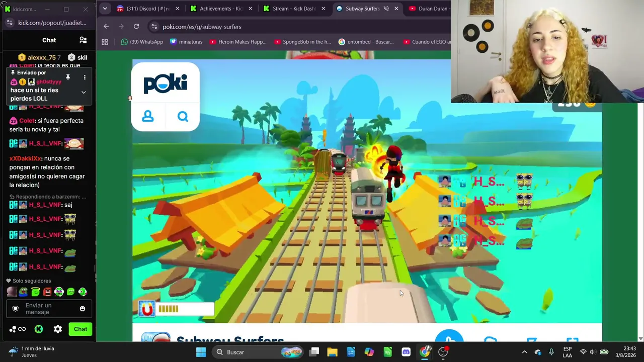Image resolution: width=644 pixels, height=362 pixels.
Task: Open the Chrome tab search dropdown
Action: tap(105, 9)
